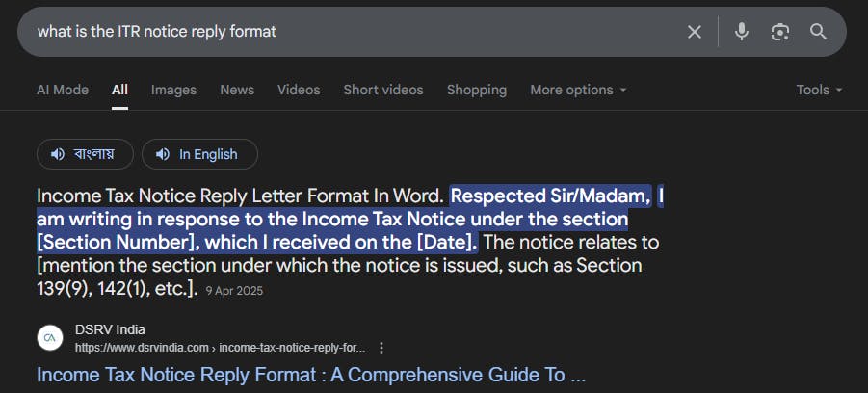Click the DSRV India site favicon
Screen dimensions: 868x393
point(50,338)
